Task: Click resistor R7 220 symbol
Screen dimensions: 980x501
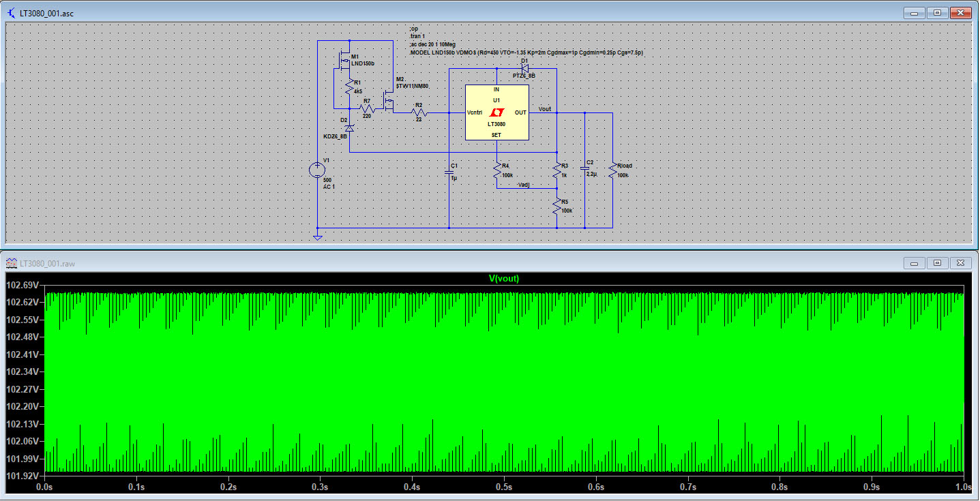Action: click(367, 108)
